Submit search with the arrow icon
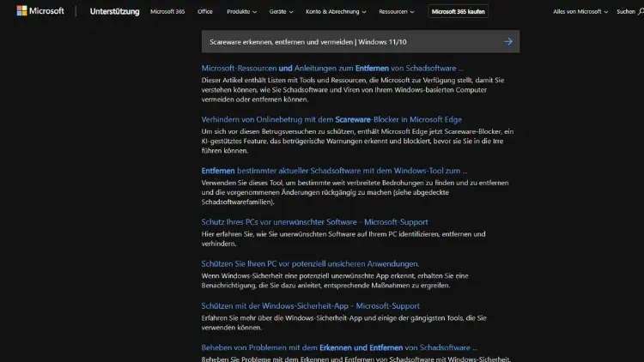This screenshot has width=644, height=362. click(x=508, y=41)
